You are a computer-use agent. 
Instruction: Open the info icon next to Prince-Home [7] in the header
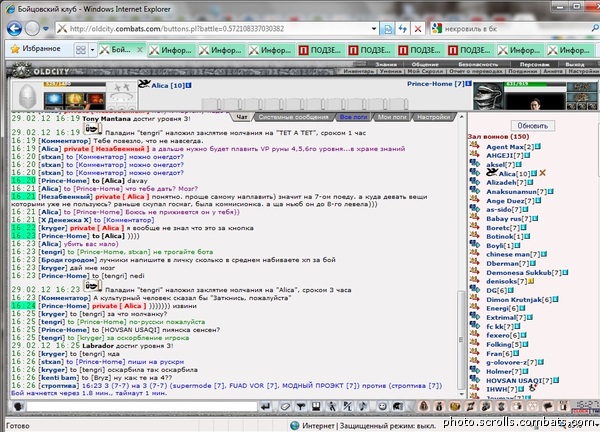[x=469, y=83]
